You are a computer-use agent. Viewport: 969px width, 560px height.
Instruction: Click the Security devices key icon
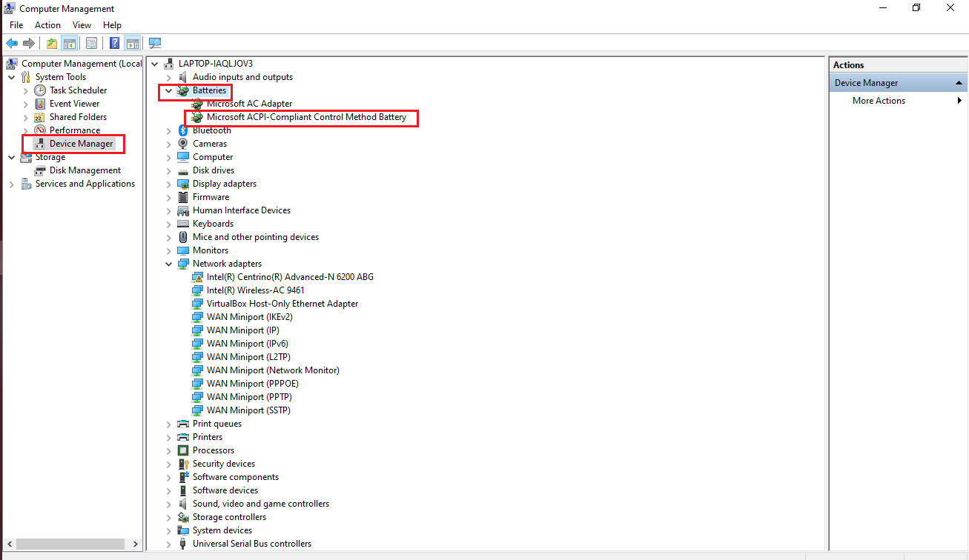[x=183, y=464]
